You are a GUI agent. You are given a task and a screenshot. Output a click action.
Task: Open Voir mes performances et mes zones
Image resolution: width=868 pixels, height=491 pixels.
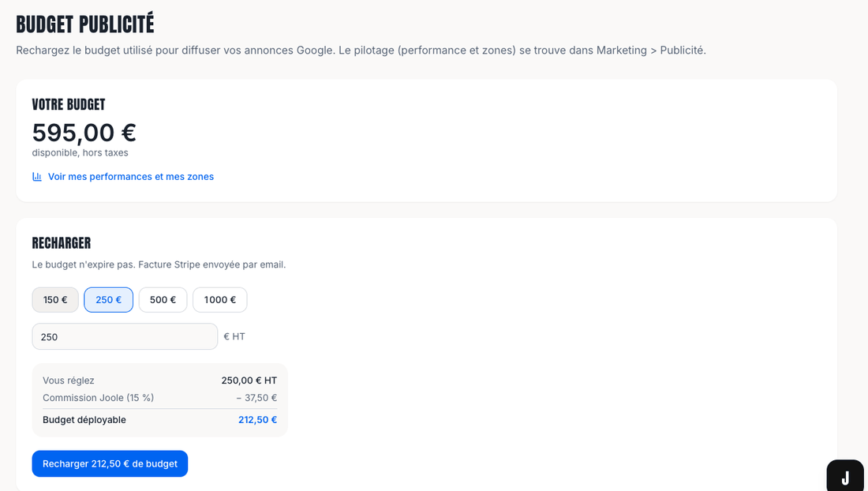pos(131,177)
